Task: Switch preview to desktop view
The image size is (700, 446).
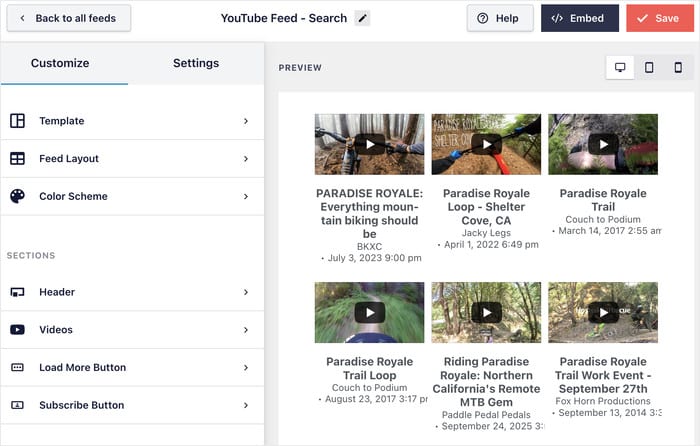Action: tap(620, 67)
